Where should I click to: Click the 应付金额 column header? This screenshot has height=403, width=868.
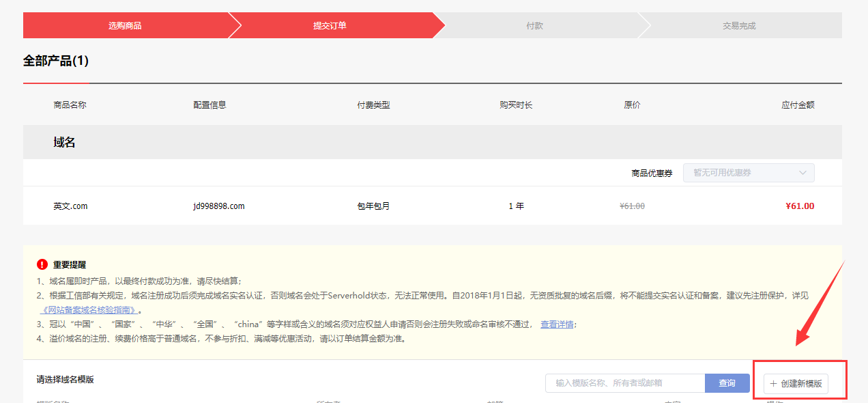798,105
